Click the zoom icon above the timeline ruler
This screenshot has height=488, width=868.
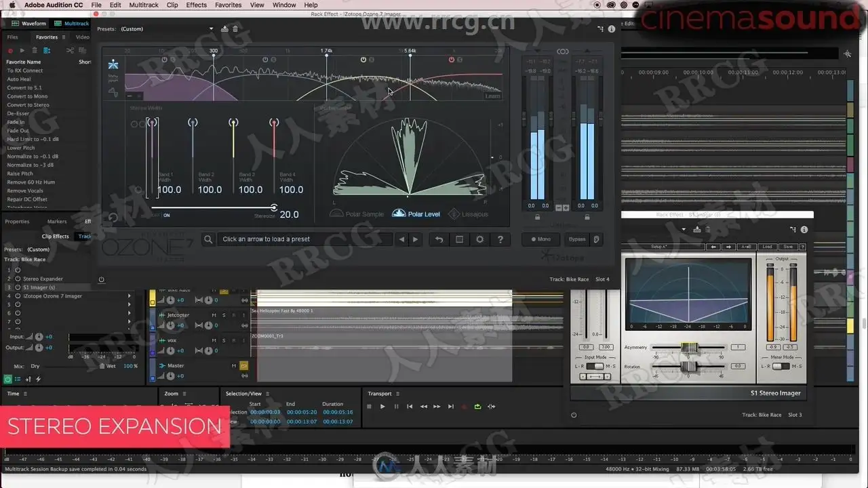pyautogui.click(x=847, y=53)
